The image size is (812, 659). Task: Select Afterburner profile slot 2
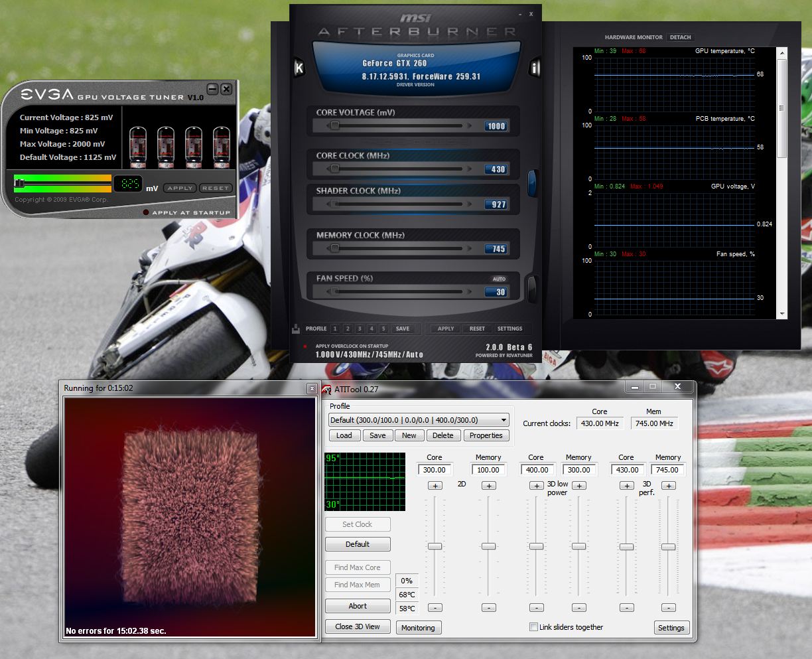pyautogui.click(x=348, y=329)
